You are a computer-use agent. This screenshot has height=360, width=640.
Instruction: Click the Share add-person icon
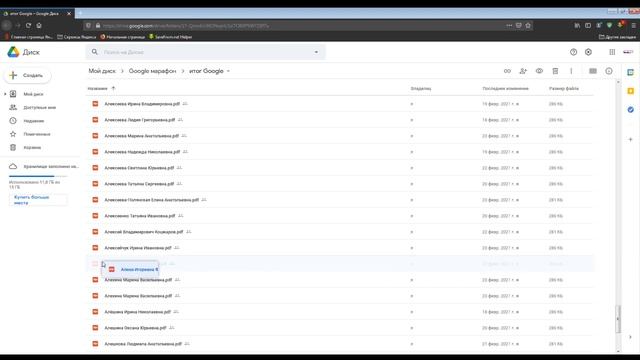[523, 71]
